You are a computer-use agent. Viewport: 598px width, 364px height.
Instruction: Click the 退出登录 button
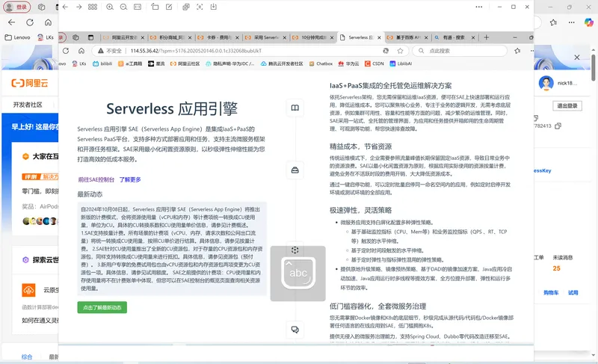click(x=567, y=106)
